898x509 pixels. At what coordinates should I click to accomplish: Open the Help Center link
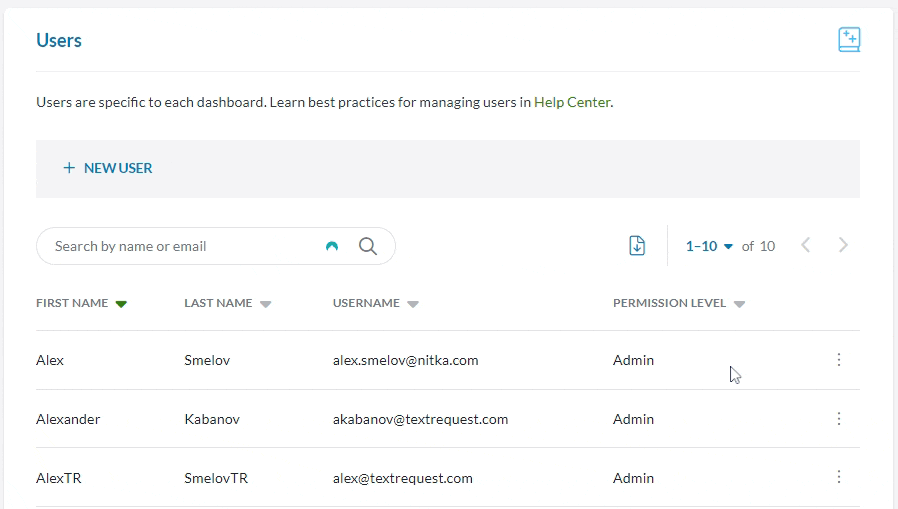pos(571,102)
